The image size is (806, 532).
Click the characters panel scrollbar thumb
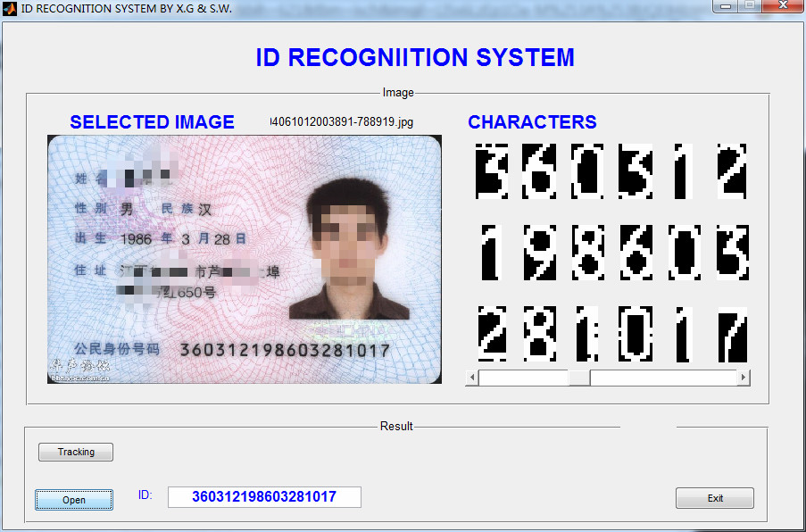pyautogui.click(x=579, y=378)
